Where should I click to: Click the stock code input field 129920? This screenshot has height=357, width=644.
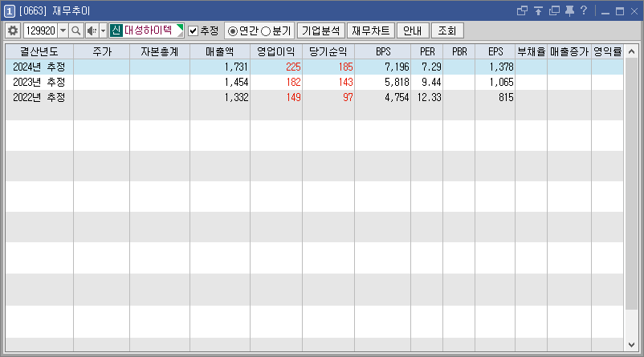pyautogui.click(x=41, y=30)
